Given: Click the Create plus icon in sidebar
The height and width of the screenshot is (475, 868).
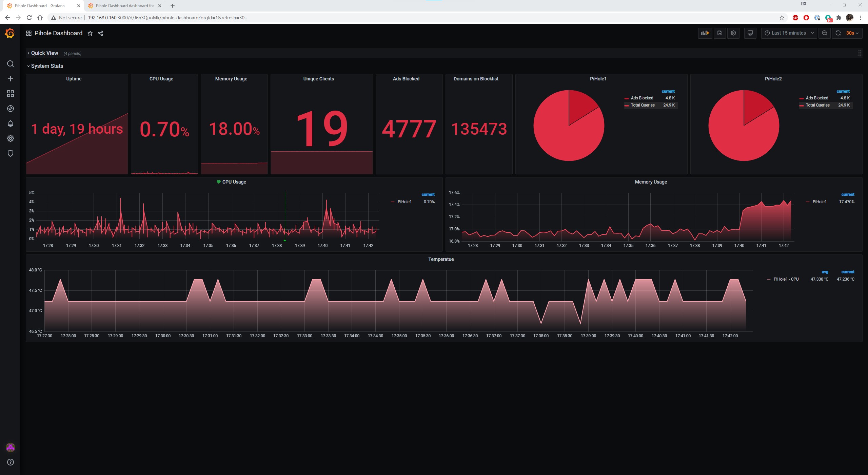Looking at the screenshot, I should [11, 79].
